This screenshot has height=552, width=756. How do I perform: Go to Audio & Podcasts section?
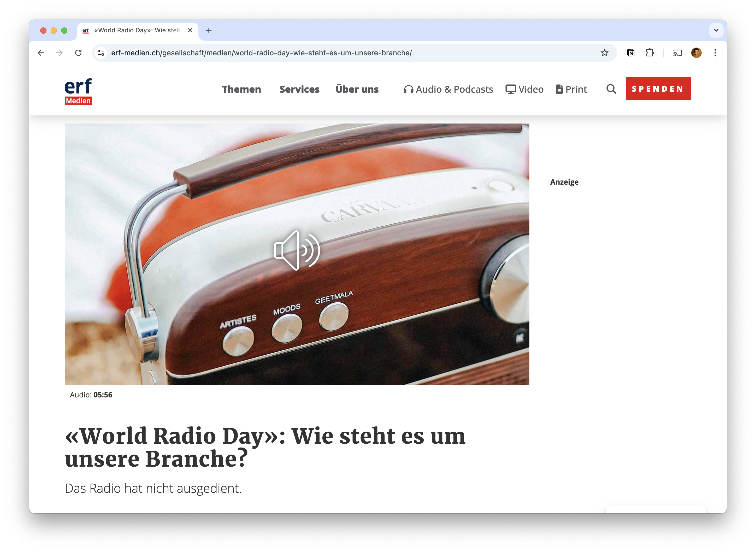pos(448,89)
